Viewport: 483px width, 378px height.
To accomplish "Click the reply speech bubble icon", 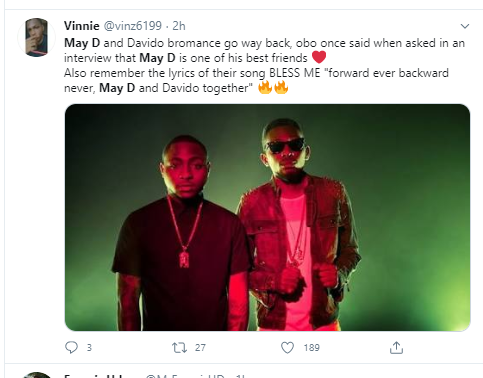I will (71, 347).
